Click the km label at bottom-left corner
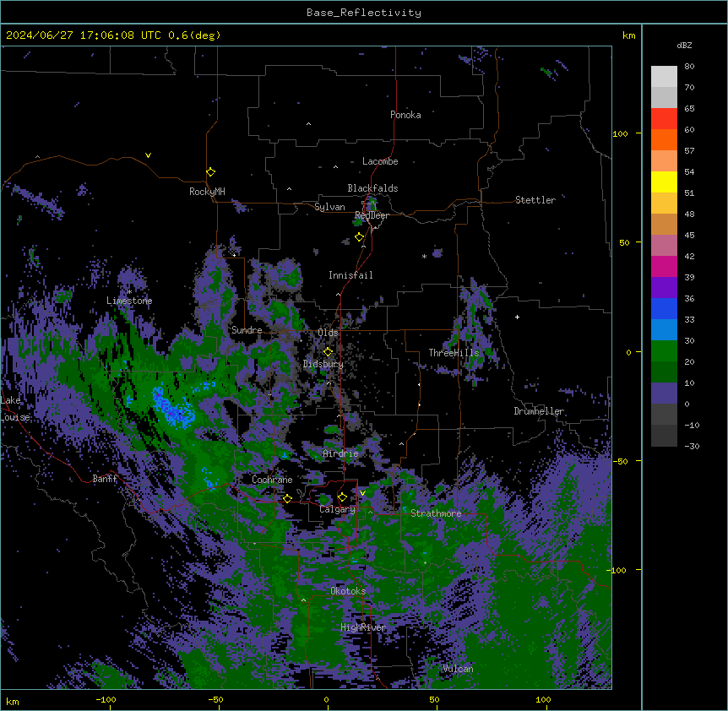The width and height of the screenshot is (728, 711). tap(13, 701)
